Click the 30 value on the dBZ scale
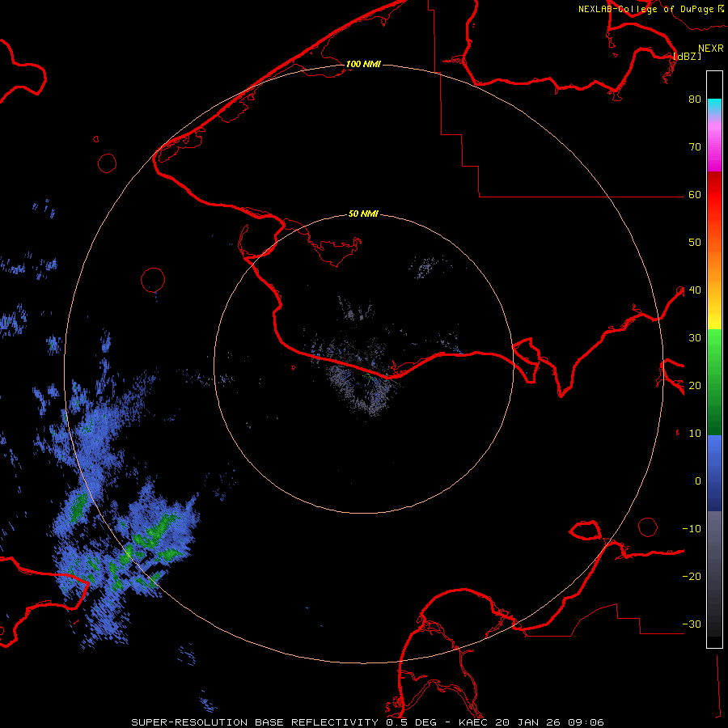The height and width of the screenshot is (728, 728). (x=695, y=338)
